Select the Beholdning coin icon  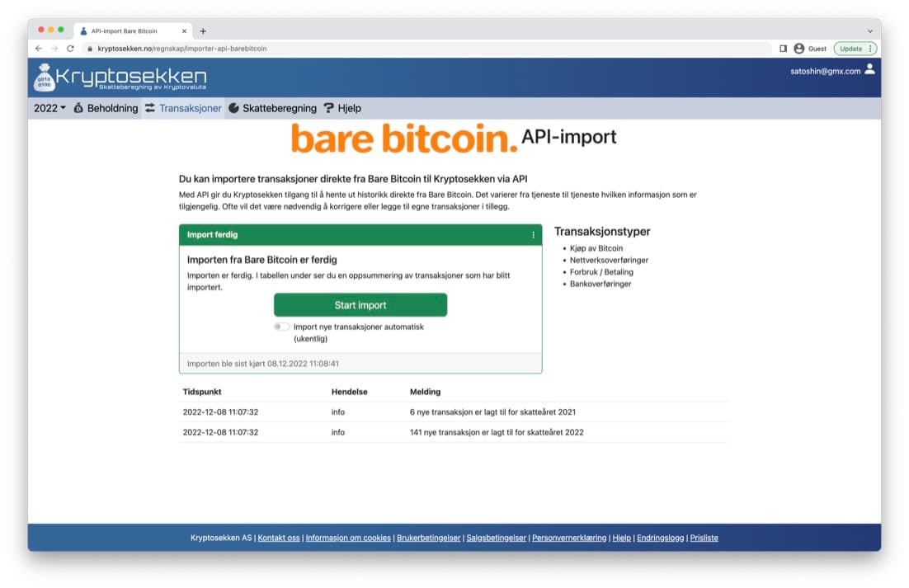point(77,108)
